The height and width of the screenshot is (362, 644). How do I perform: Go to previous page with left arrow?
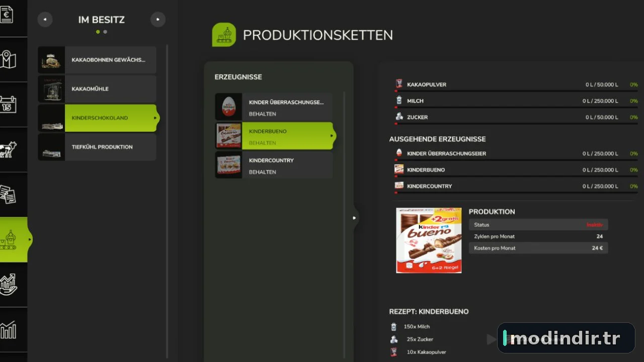pyautogui.click(x=45, y=20)
